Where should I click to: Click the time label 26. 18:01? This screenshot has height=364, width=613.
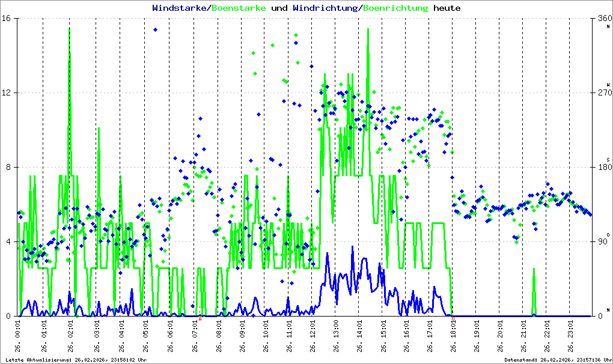click(453, 336)
